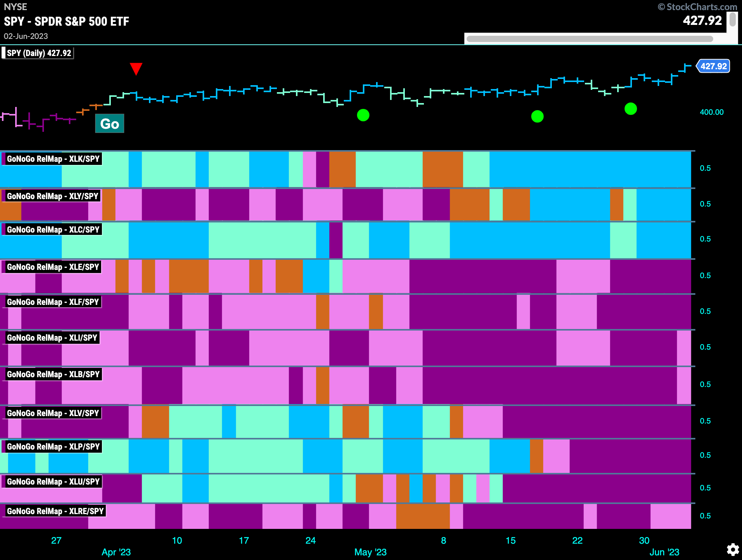742x560 pixels.
Task: Click the late May green momentum dot
Action: tap(631, 109)
